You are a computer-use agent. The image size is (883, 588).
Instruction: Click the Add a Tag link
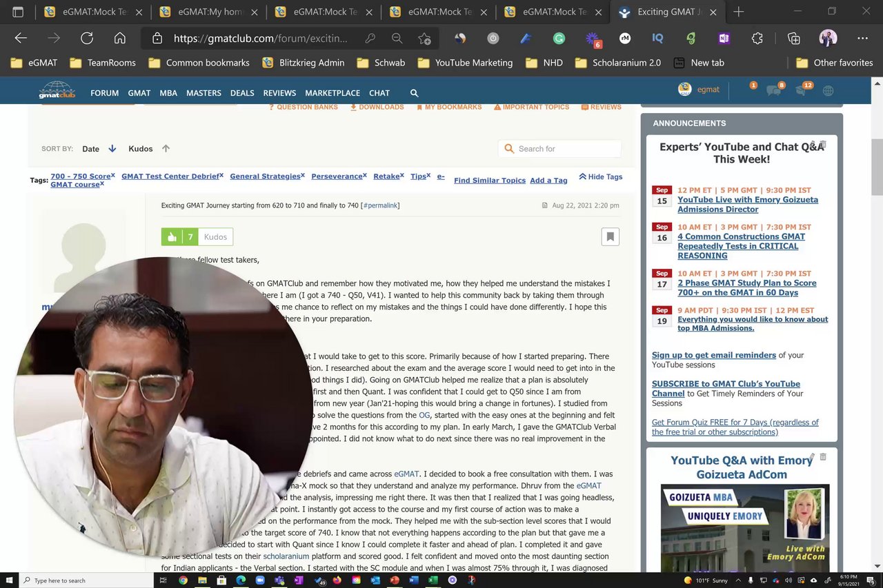click(548, 181)
